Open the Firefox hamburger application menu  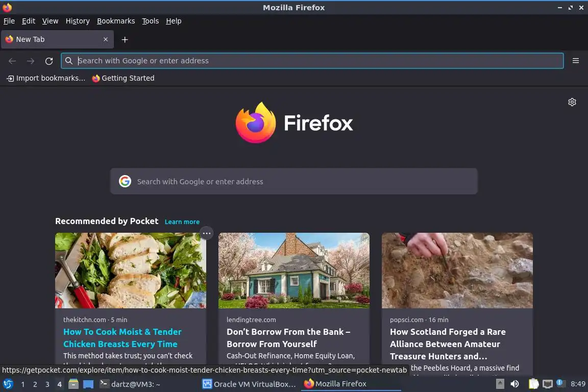click(x=576, y=61)
